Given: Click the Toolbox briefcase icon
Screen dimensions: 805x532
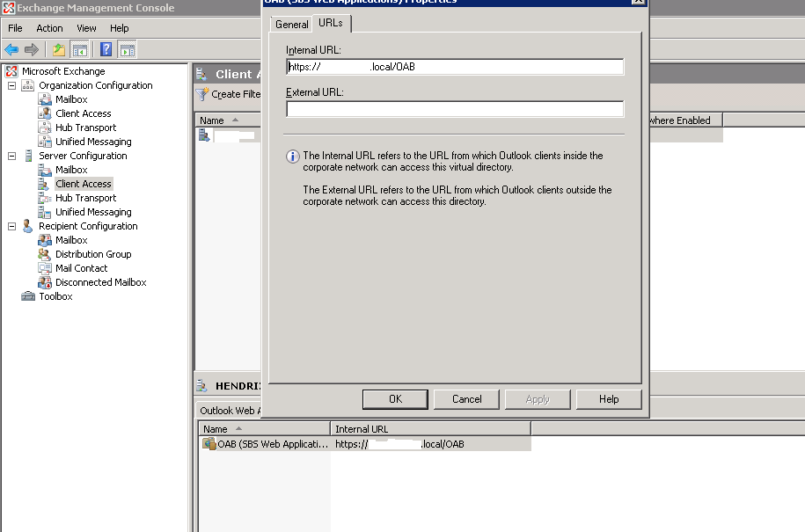Looking at the screenshot, I should 28,296.
